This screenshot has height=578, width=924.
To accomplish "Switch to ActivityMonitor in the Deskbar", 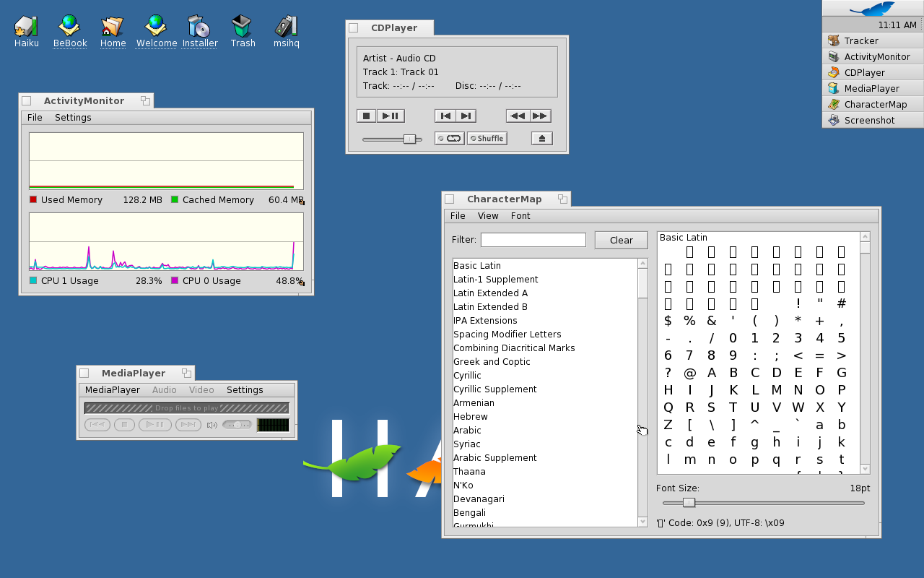I will point(873,56).
